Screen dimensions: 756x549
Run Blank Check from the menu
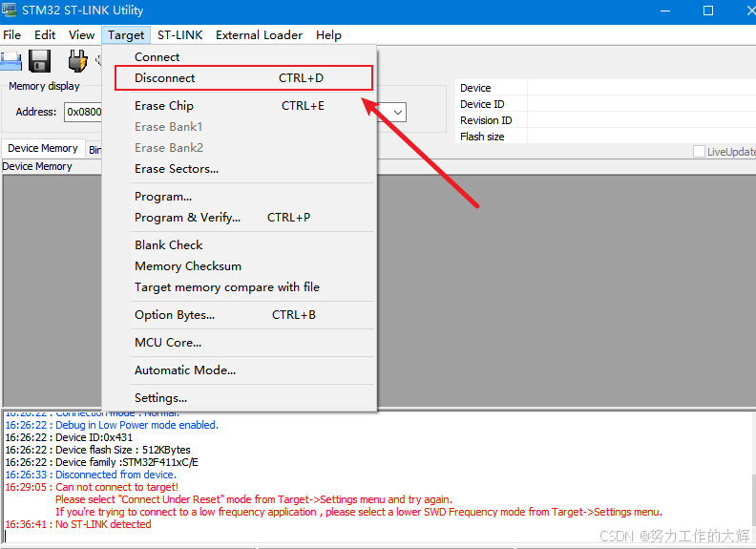tap(240, 245)
